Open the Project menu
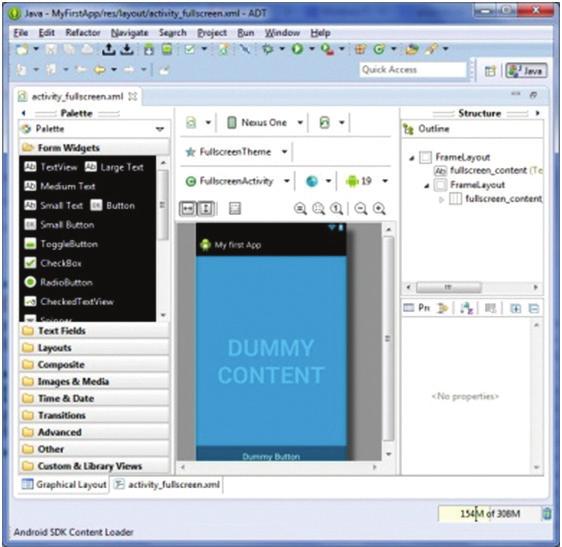 click(212, 33)
